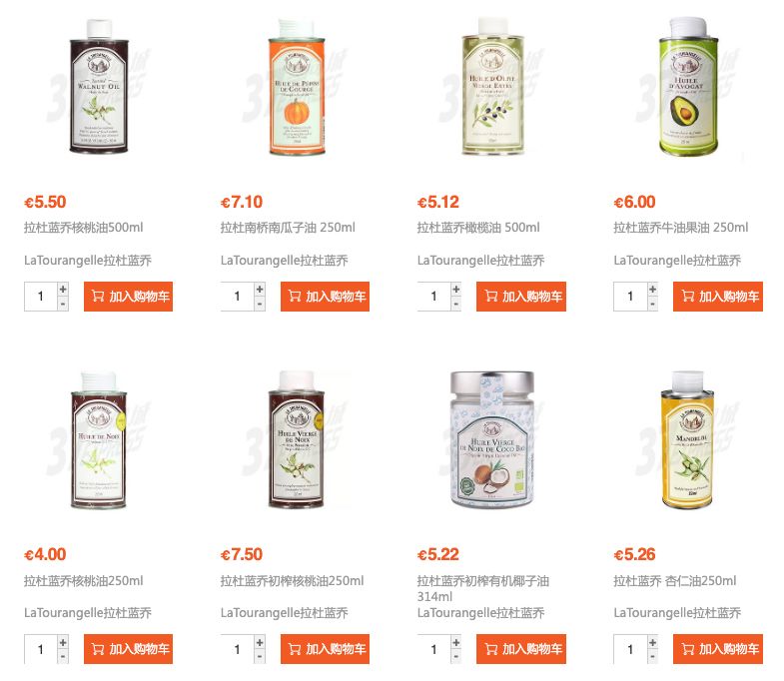Increase quantity for €7.50 virgin walnut oil
The image size is (784, 681).
coord(260,642)
